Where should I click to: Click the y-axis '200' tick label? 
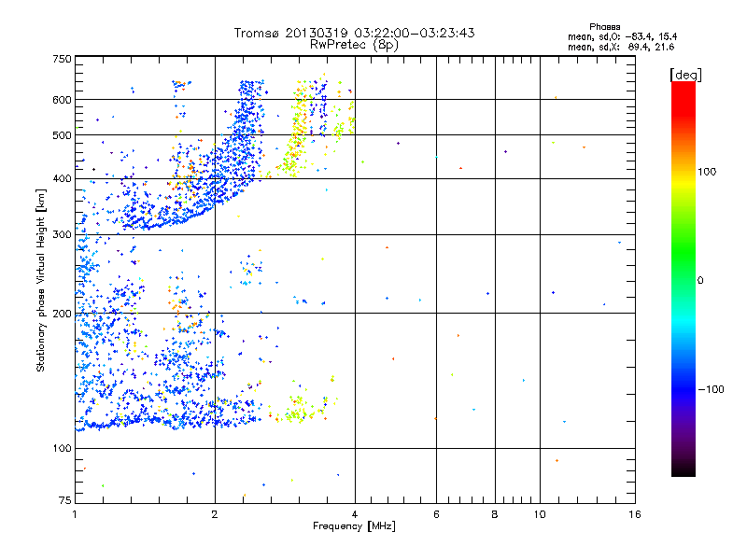pyautogui.click(x=62, y=314)
